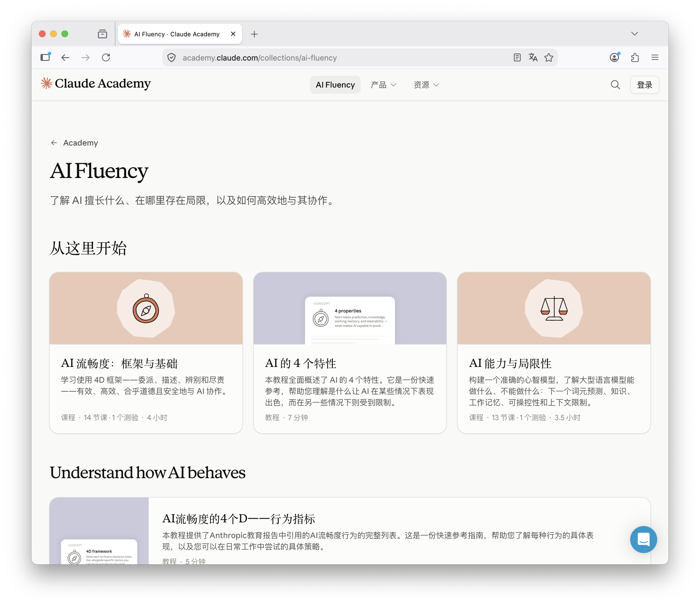Image resolution: width=700 pixels, height=606 pixels.
Task: Close the AI Fluency tab
Action: (233, 34)
